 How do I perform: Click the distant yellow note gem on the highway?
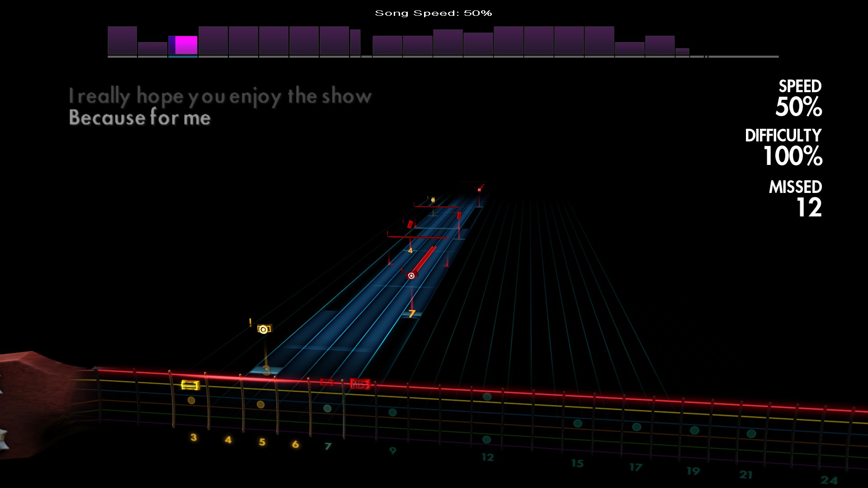coord(433,200)
